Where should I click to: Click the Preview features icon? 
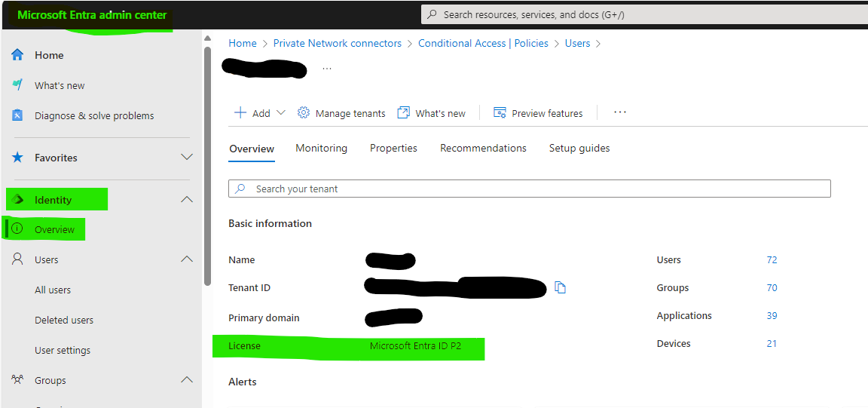(x=500, y=113)
